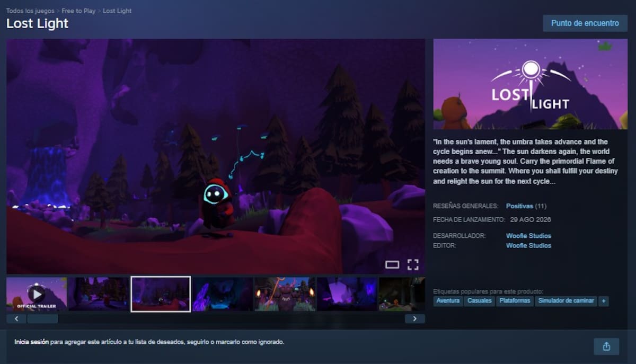Select the thumbnail with the torch-lit creature
Viewport: 636px width, 364px height.
[x=285, y=294]
